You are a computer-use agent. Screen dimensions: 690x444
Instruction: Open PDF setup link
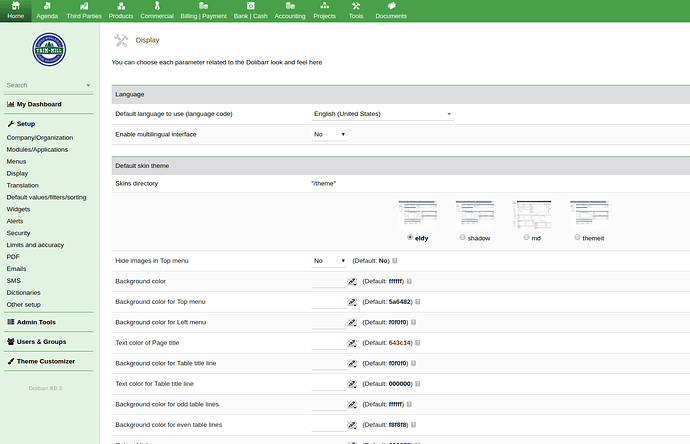[x=13, y=257]
